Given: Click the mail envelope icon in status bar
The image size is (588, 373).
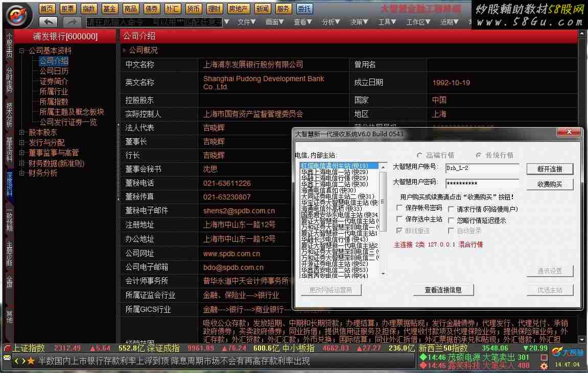Looking at the screenshot, I should point(7,358).
